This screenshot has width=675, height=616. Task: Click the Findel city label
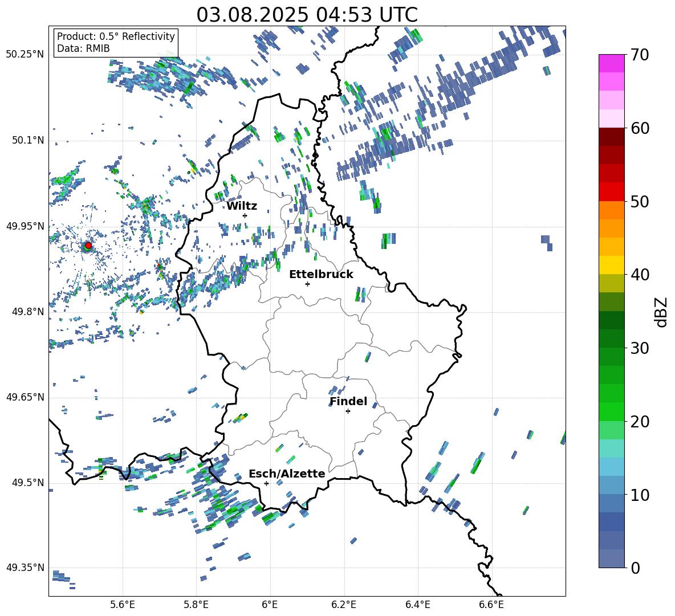click(348, 401)
